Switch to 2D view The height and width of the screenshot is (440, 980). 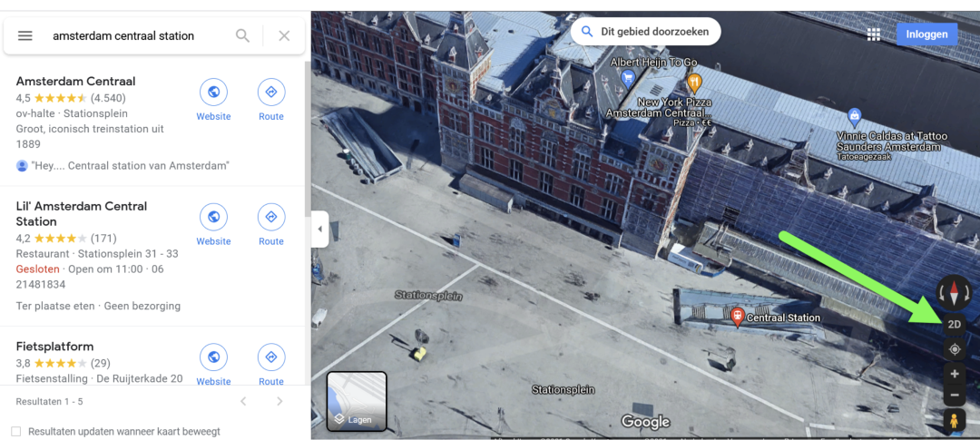click(x=955, y=325)
